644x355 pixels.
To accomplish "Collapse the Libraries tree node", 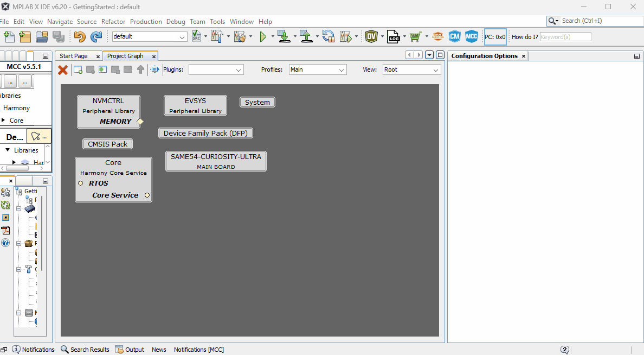I will point(8,150).
